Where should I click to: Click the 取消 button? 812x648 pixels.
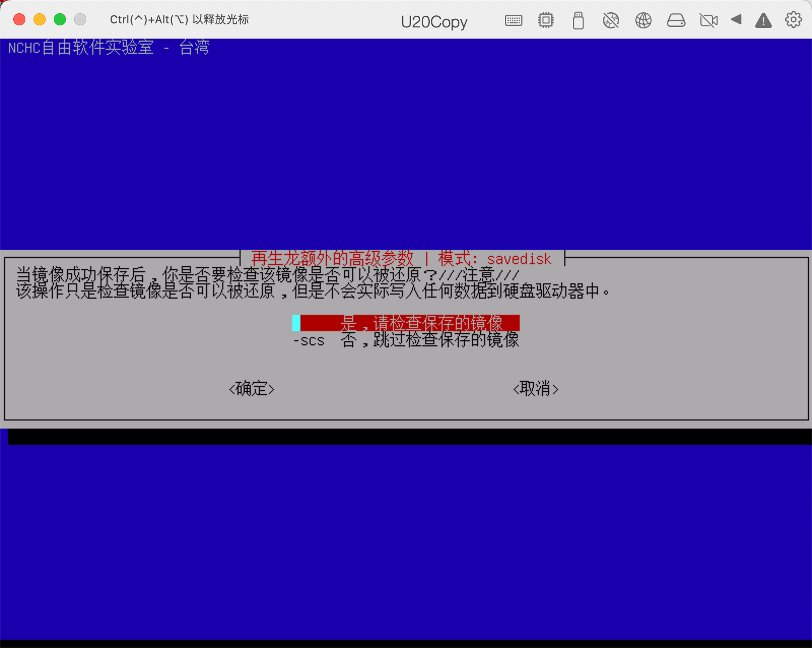(536, 389)
